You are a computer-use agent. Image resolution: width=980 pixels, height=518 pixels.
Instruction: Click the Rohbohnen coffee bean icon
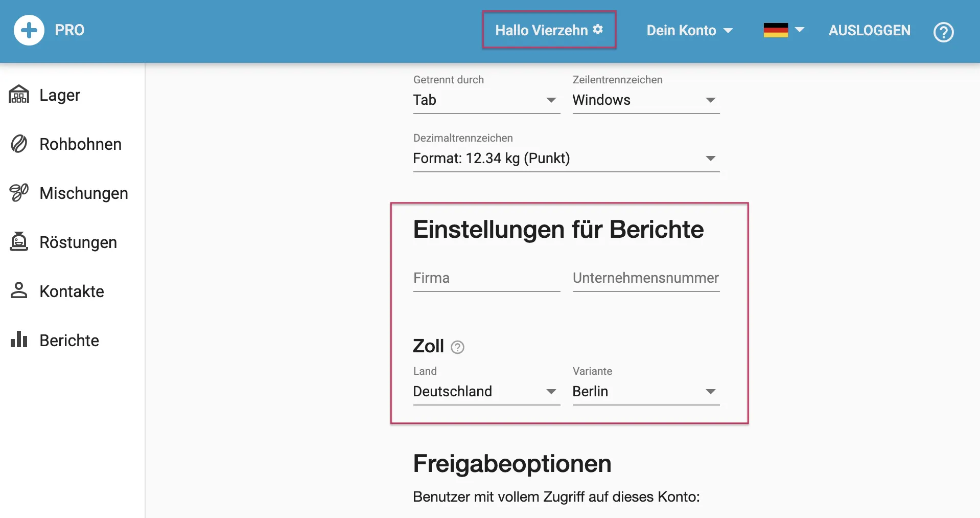(19, 144)
